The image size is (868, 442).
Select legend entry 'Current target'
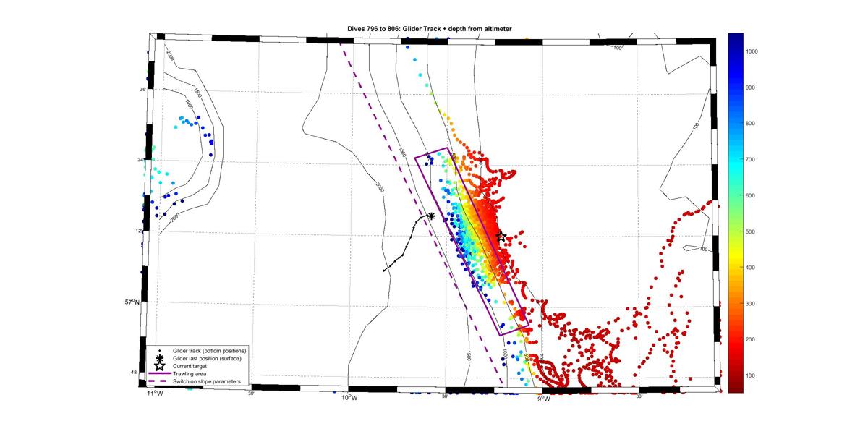click(x=190, y=366)
